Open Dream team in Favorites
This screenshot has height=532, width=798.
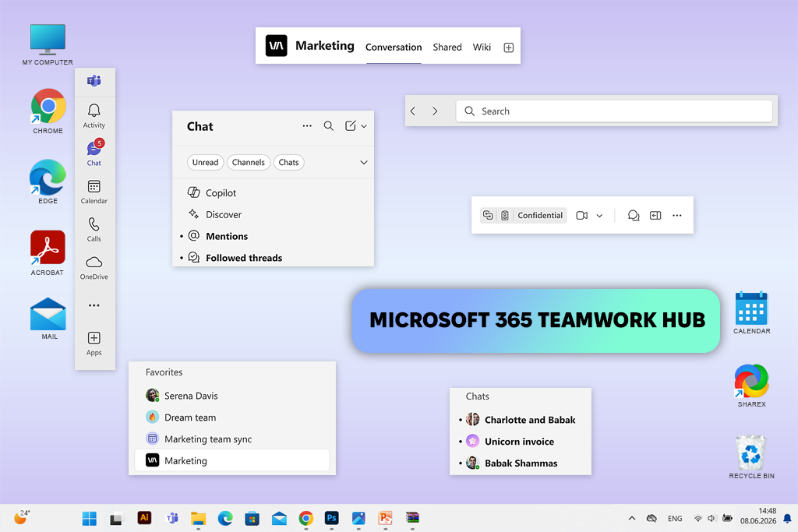click(232, 417)
